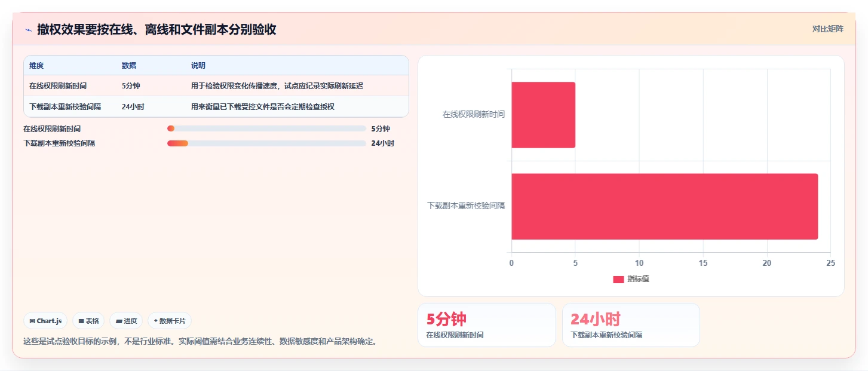
Task: Click the chart bar for 在线权限刷新时间
Action: coord(543,115)
